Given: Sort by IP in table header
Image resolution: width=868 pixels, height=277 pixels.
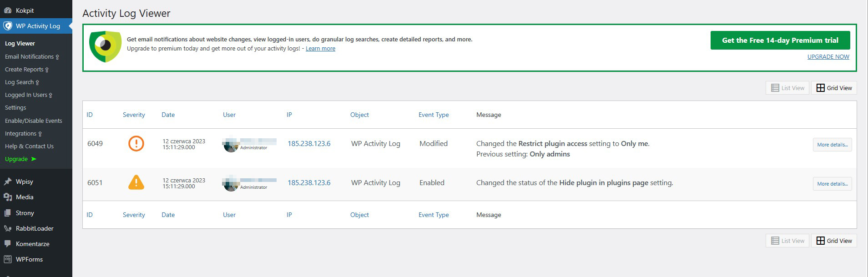Looking at the screenshot, I should click(x=289, y=115).
